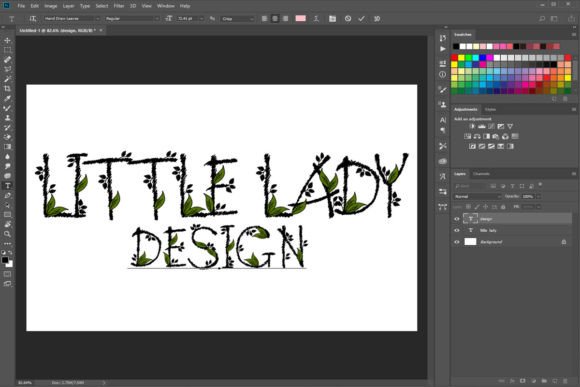Select the Move tool

click(x=7, y=40)
